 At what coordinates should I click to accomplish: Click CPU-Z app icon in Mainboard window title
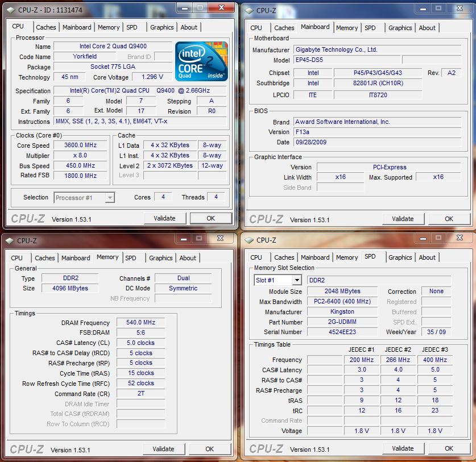[x=250, y=11]
